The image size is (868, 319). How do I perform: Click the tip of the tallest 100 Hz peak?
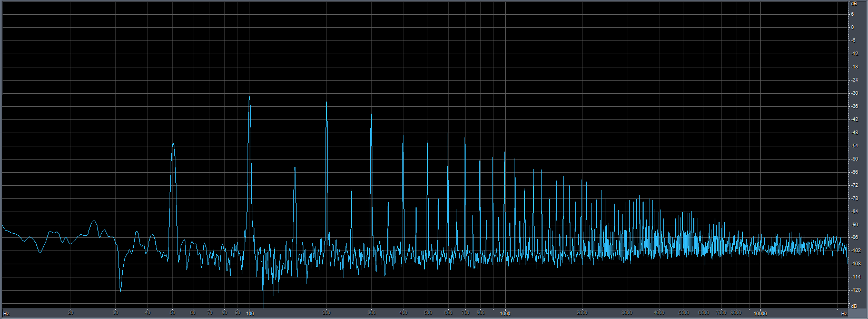pos(250,97)
